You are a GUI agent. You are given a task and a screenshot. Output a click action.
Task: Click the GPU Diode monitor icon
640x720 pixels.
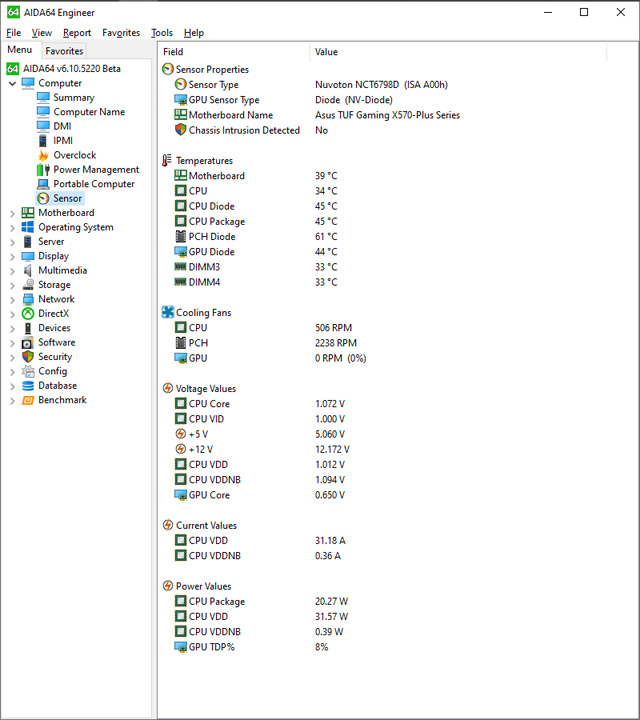(181, 252)
